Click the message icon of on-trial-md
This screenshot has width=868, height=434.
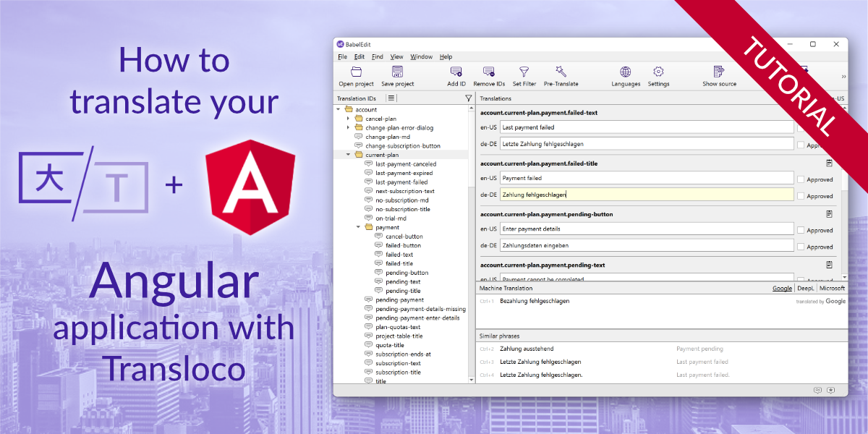pos(368,218)
